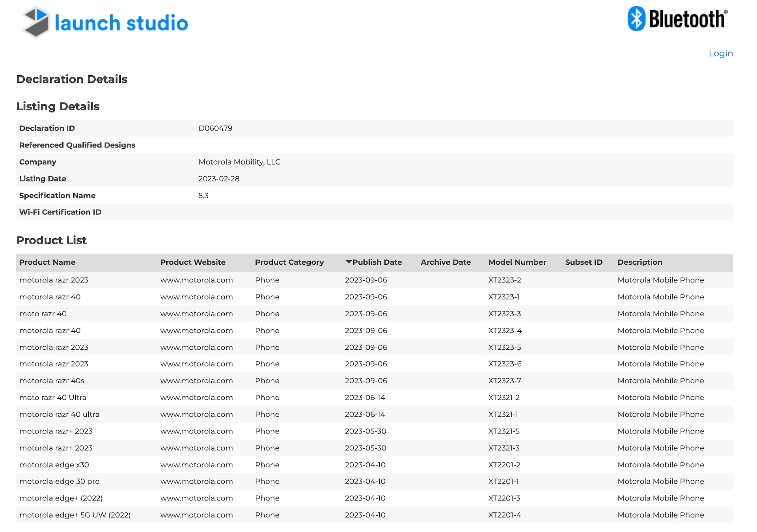This screenshot has height=532, width=757.
Task: Open website link for motorola edge+ 5G UW
Action: (196, 515)
